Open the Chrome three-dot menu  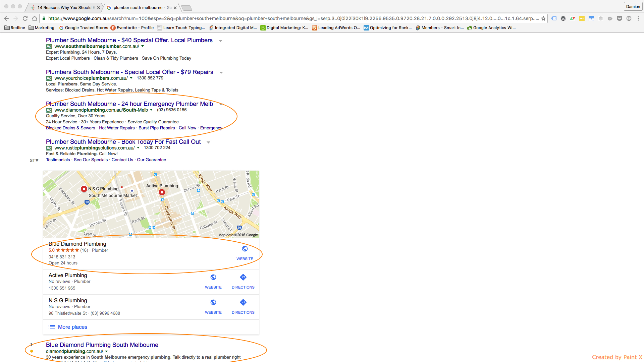(x=638, y=18)
